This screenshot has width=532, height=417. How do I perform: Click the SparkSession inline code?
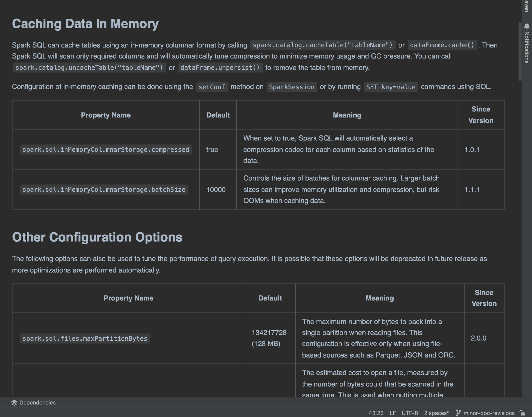pyautogui.click(x=292, y=87)
